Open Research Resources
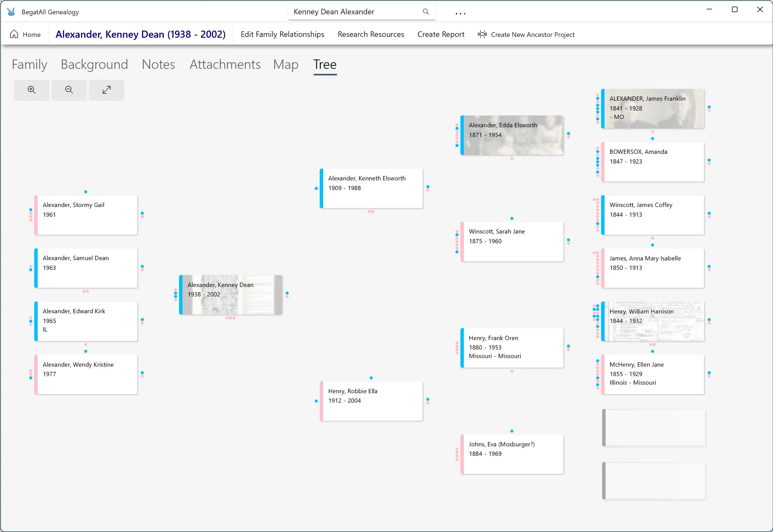The width and height of the screenshot is (773, 532). pos(371,34)
